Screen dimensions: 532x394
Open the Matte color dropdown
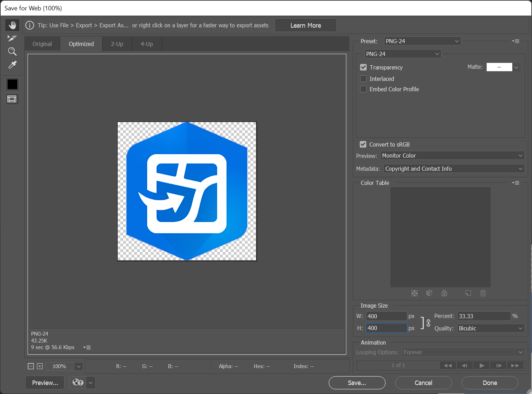click(x=516, y=67)
